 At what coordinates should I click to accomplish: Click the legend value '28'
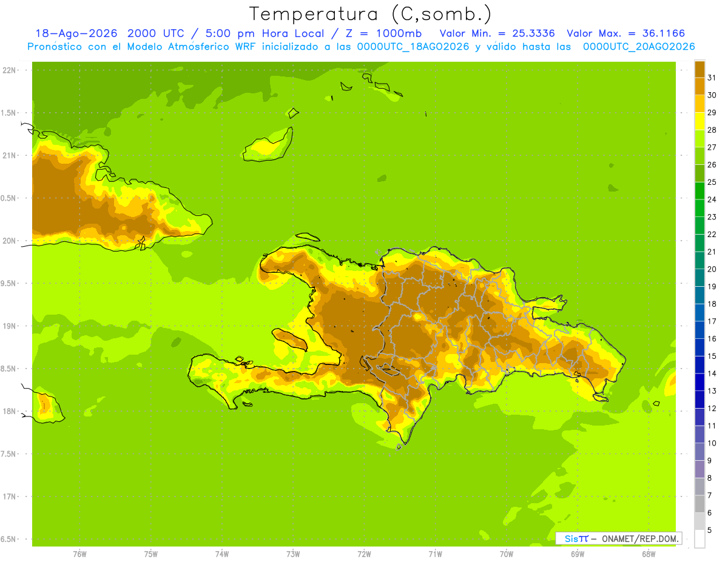[x=712, y=130]
